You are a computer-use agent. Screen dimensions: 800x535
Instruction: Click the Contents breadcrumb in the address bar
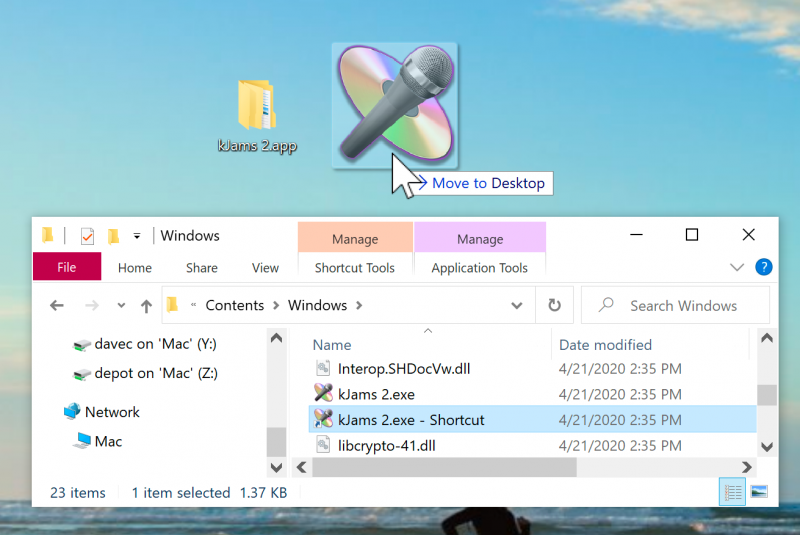pos(235,305)
